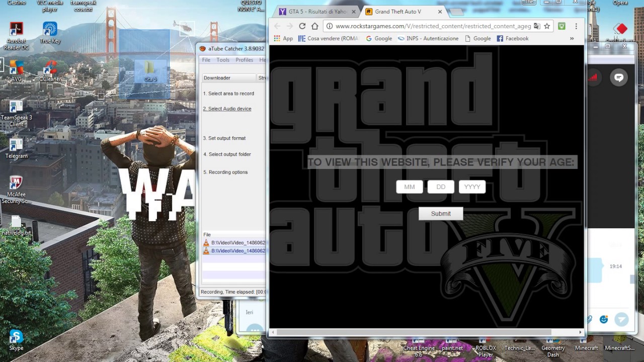The image size is (644, 362).
Task: Click the YYYY year input field
Action: click(472, 187)
